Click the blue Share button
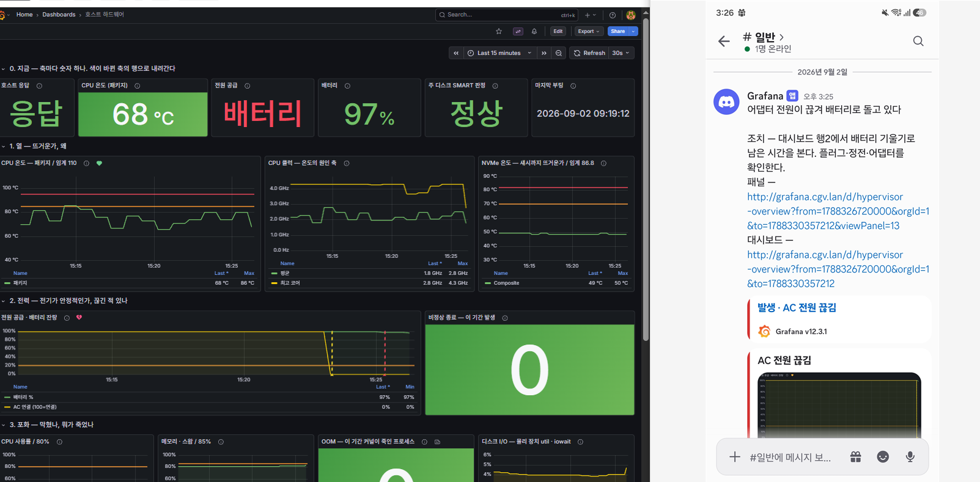 (x=618, y=31)
